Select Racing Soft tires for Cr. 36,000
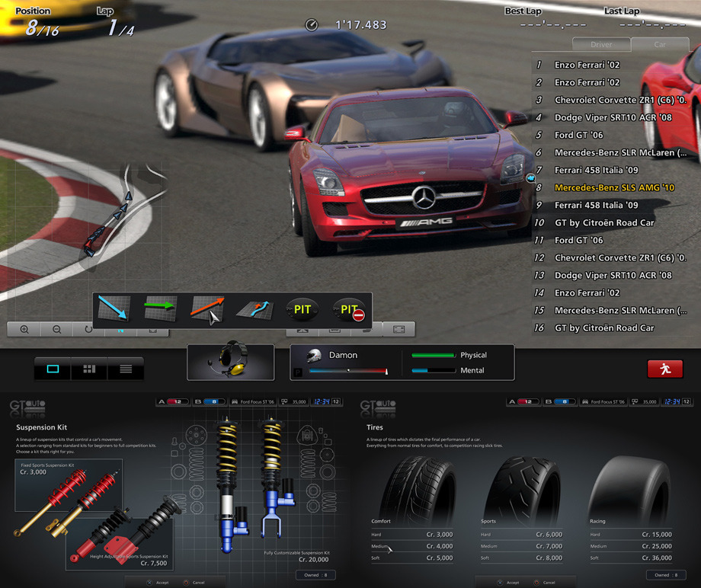 (631, 558)
